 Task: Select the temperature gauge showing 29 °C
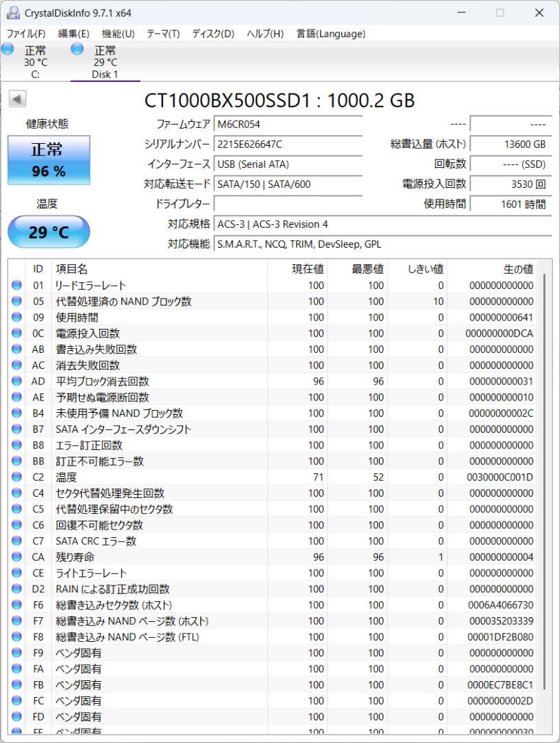tap(48, 232)
